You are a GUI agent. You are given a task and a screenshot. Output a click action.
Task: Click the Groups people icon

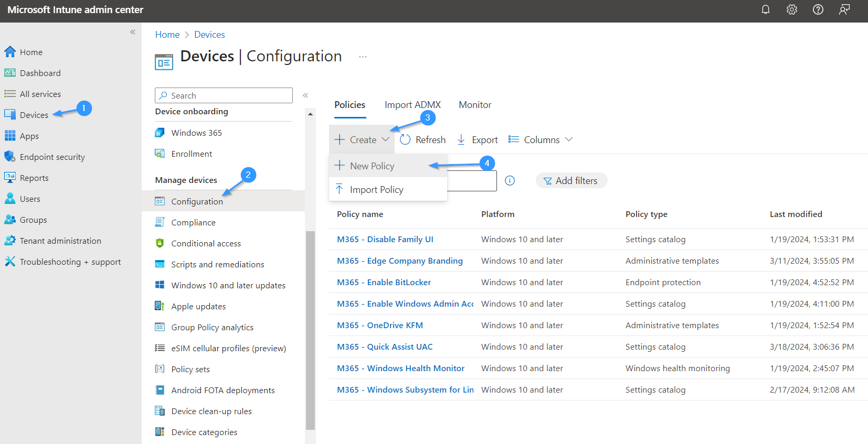point(10,220)
